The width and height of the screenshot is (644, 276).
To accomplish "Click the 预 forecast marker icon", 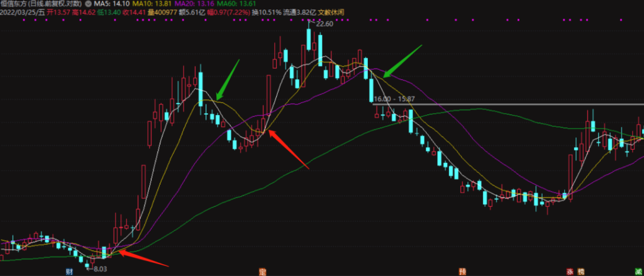I will tap(462, 272).
